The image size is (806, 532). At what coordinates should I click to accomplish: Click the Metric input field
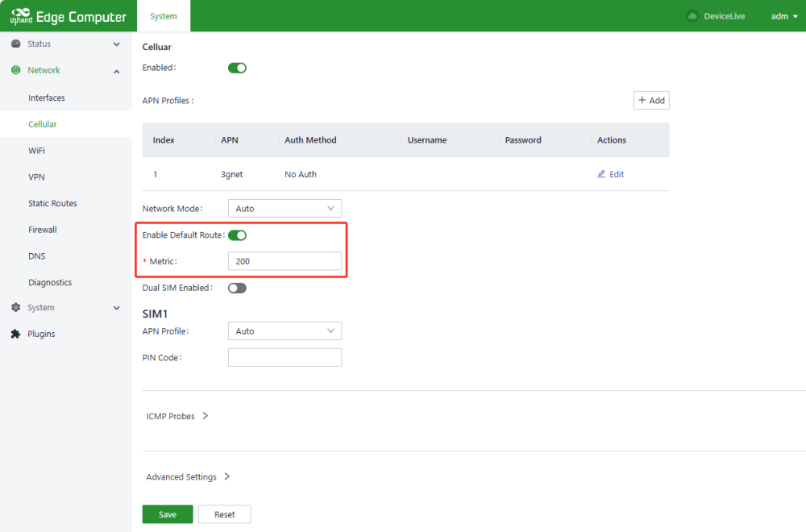285,261
